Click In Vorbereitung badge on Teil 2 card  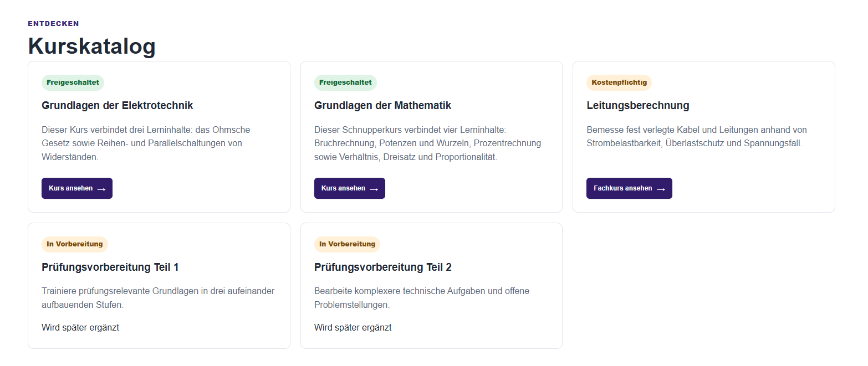(x=348, y=244)
